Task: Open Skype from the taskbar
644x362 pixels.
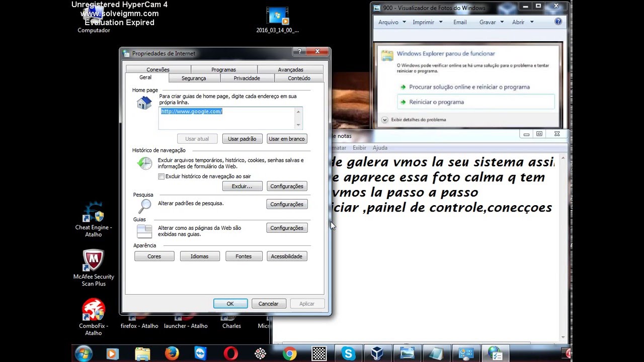Action: [x=348, y=353]
